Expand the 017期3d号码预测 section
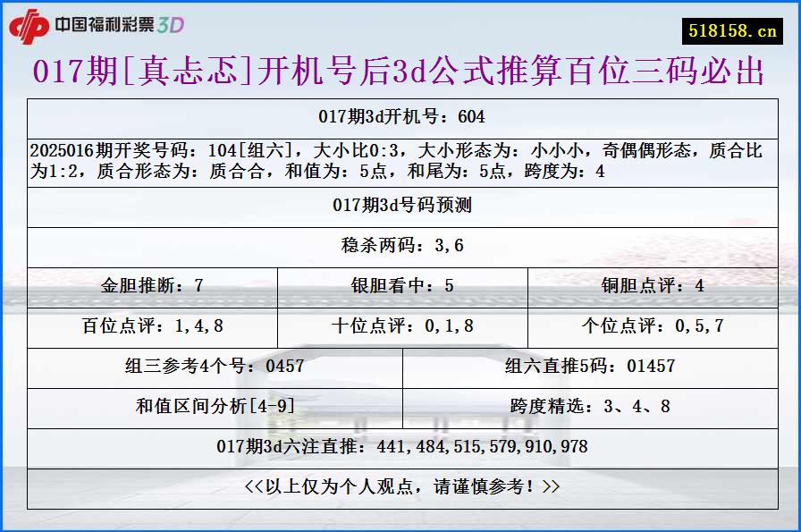 pos(400,207)
